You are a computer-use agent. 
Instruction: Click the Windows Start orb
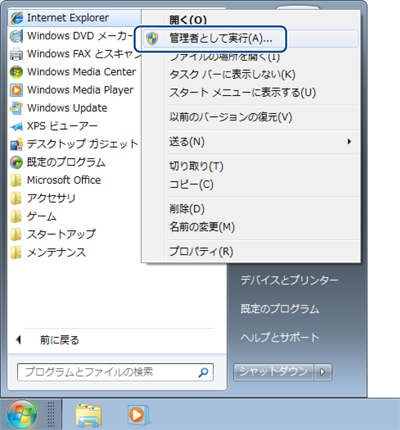(x=22, y=415)
